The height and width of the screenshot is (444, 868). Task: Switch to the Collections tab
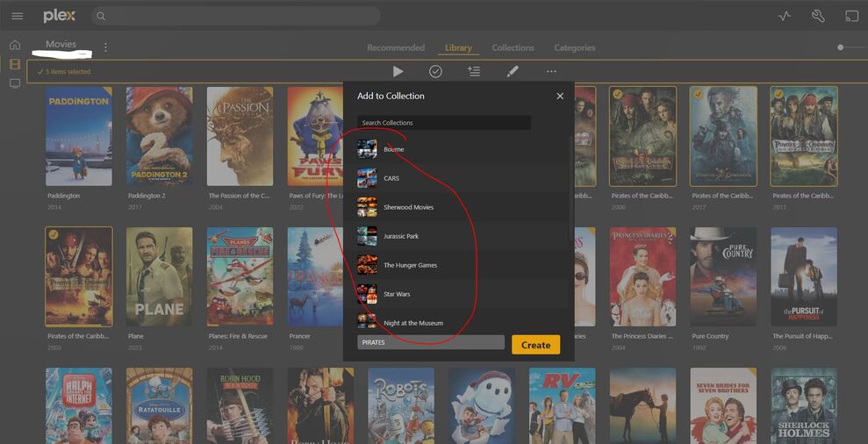click(513, 47)
